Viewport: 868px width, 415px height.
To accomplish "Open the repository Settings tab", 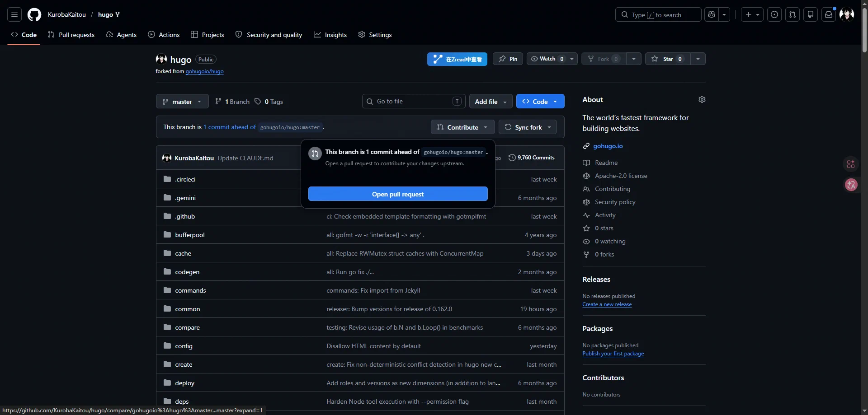I will (375, 35).
